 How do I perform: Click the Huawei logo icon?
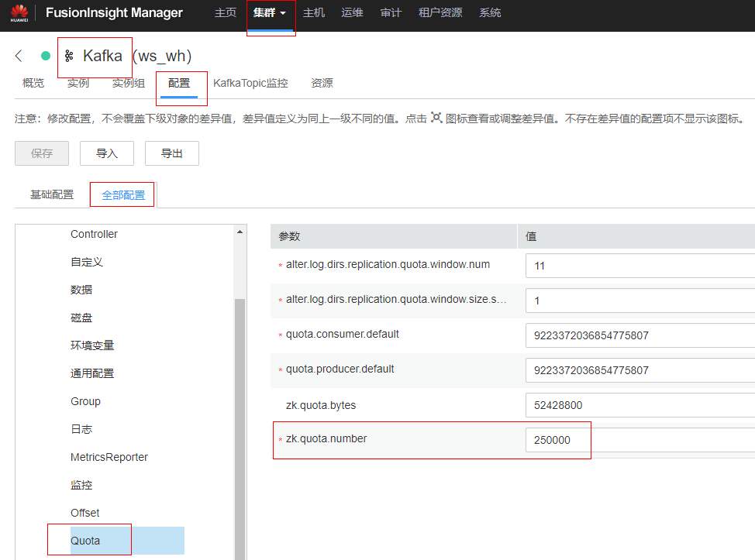click(x=19, y=12)
